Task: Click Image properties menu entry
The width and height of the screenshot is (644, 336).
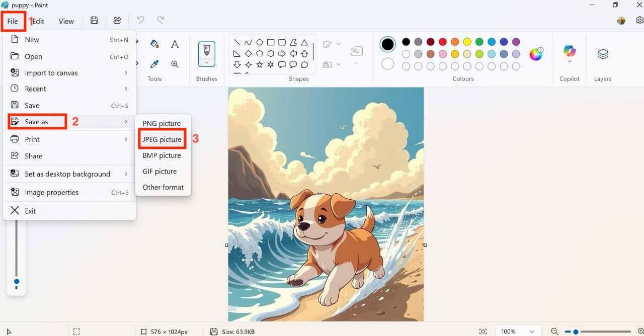Action: click(69, 192)
